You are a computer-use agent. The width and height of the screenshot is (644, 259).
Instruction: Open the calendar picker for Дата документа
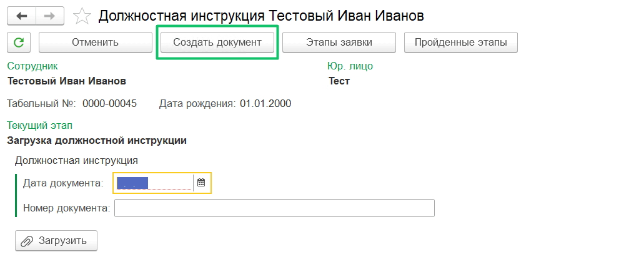[x=201, y=183]
